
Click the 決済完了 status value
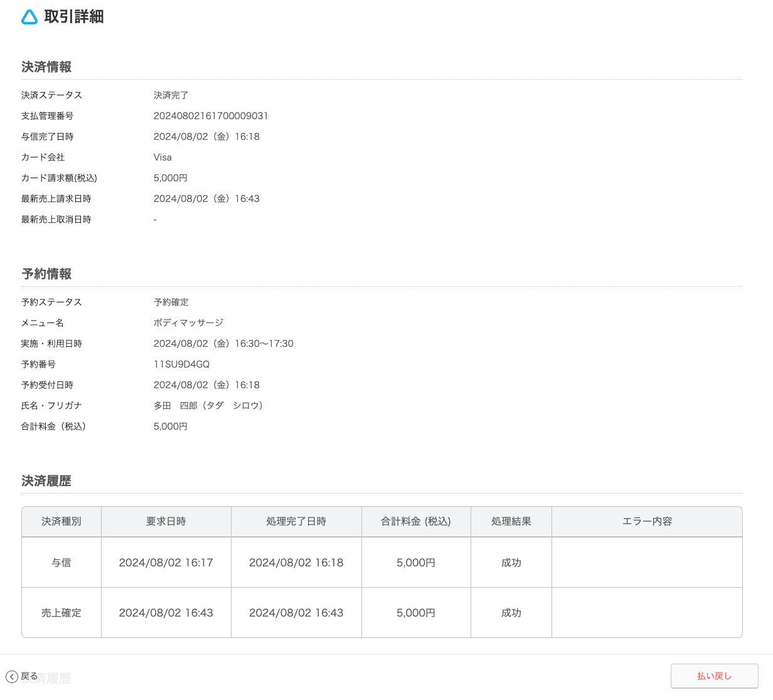point(171,95)
